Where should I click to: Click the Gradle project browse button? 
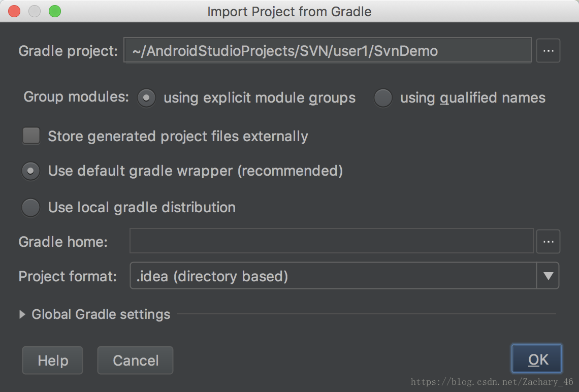[548, 51]
